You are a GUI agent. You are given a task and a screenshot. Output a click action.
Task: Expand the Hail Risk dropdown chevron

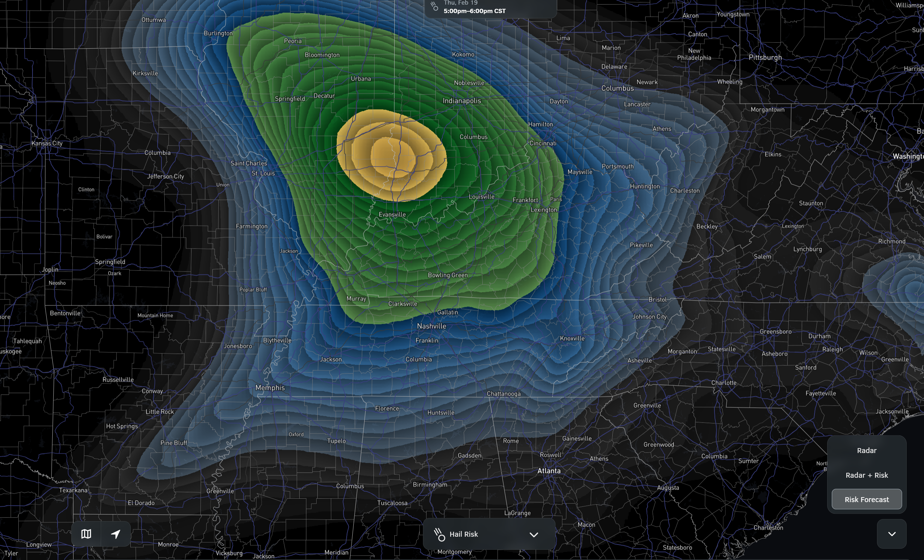[534, 535]
